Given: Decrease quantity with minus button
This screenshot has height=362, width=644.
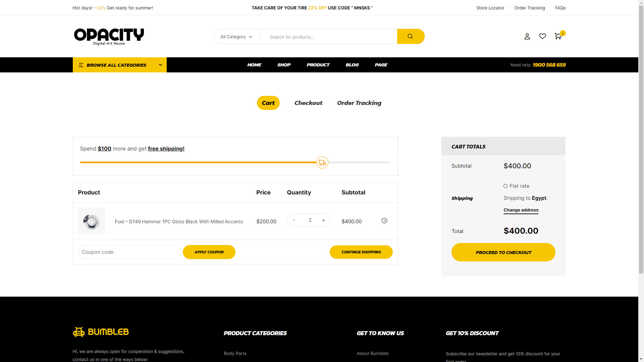Looking at the screenshot, I should pos(294,221).
